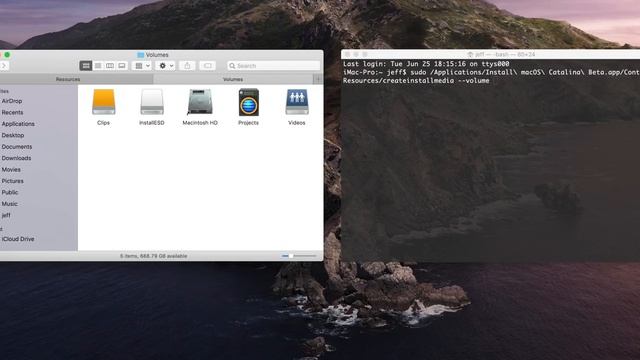The image size is (640, 360).
Task: Switch to the Resources tab
Action: pos(68,79)
